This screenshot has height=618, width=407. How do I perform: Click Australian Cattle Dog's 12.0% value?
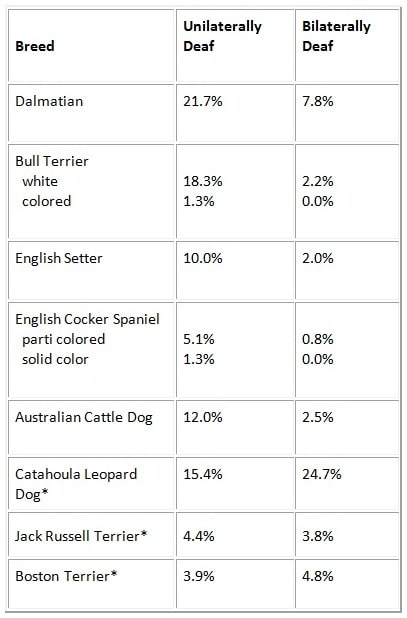tap(203, 417)
